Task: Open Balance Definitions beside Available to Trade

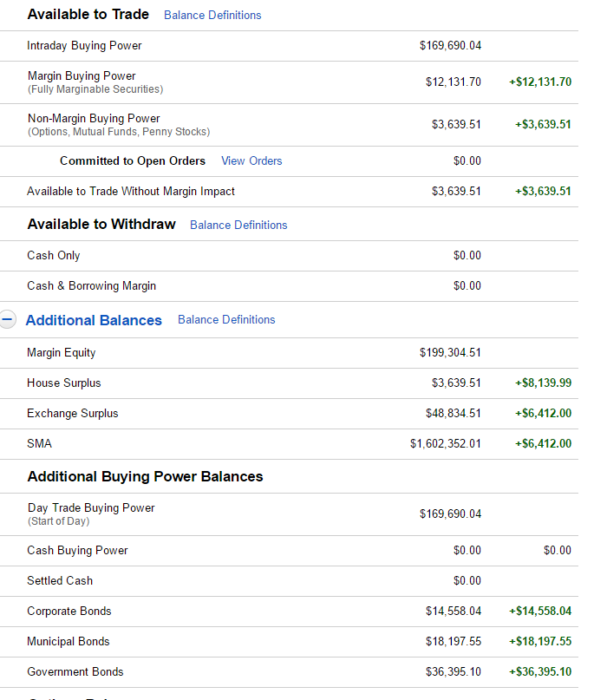Action: (212, 15)
